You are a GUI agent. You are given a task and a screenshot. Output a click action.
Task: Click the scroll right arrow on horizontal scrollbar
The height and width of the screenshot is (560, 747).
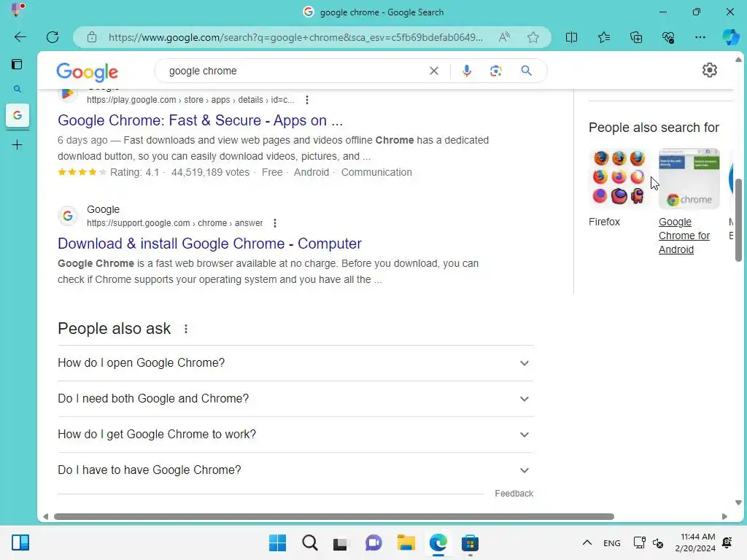(724, 517)
